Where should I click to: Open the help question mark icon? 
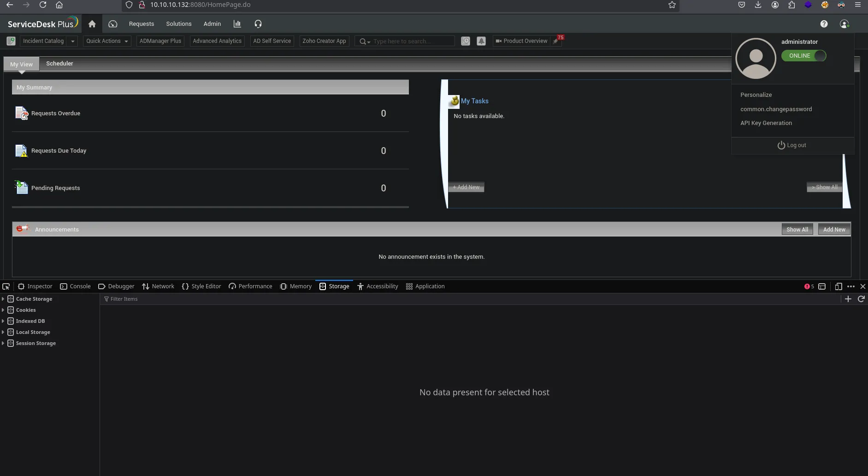(x=824, y=24)
